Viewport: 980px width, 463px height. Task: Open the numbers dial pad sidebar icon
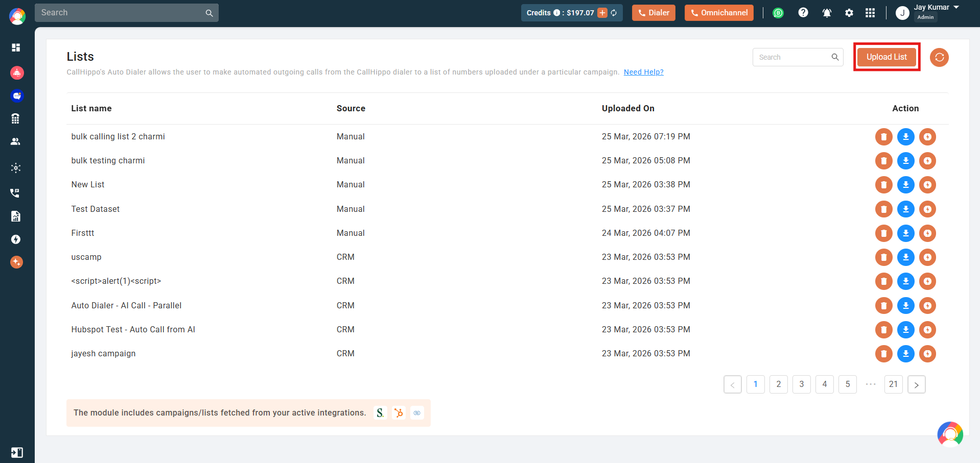[15, 118]
